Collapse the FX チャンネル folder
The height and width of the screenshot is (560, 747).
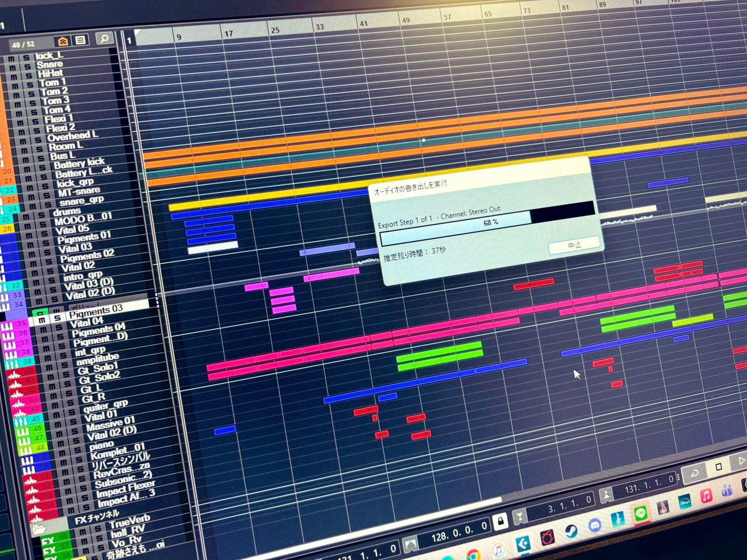39,529
